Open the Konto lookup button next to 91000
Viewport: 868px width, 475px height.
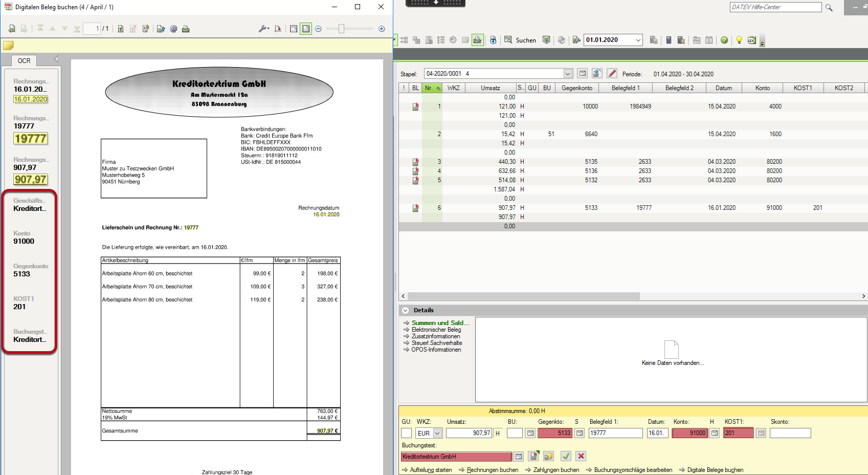(715, 433)
